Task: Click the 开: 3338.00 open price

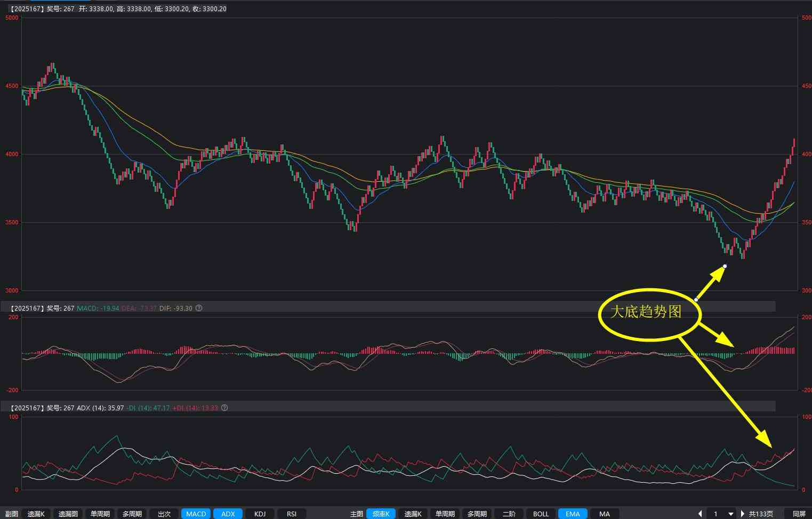Action: point(95,9)
